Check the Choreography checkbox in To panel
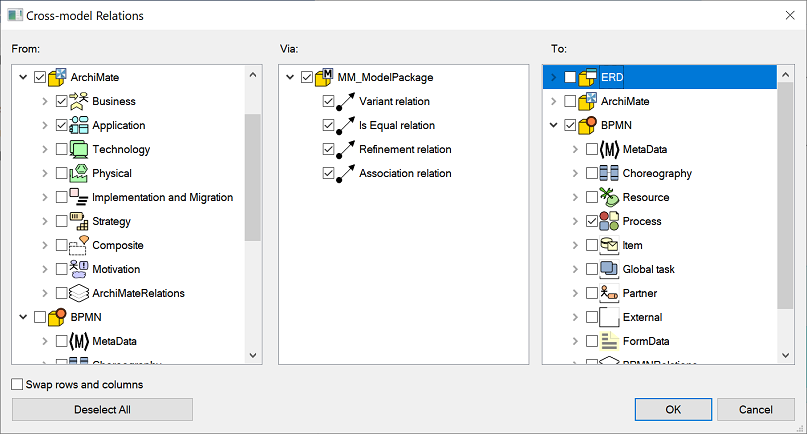This screenshot has height=434, width=807. click(x=591, y=173)
